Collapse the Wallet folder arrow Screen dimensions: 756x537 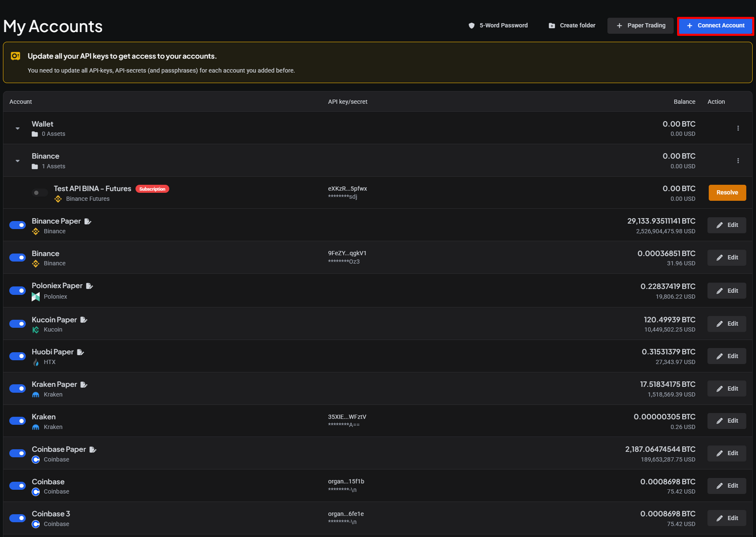pos(17,128)
